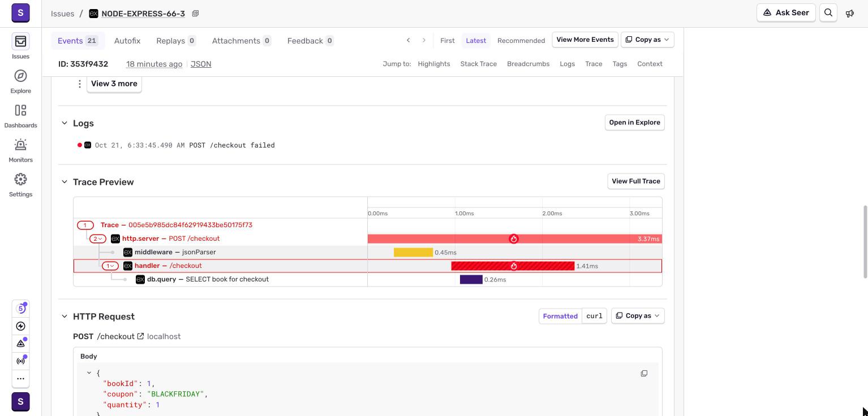
Task: Open the megaphone announcements icon
Action: tap(850, 13)
